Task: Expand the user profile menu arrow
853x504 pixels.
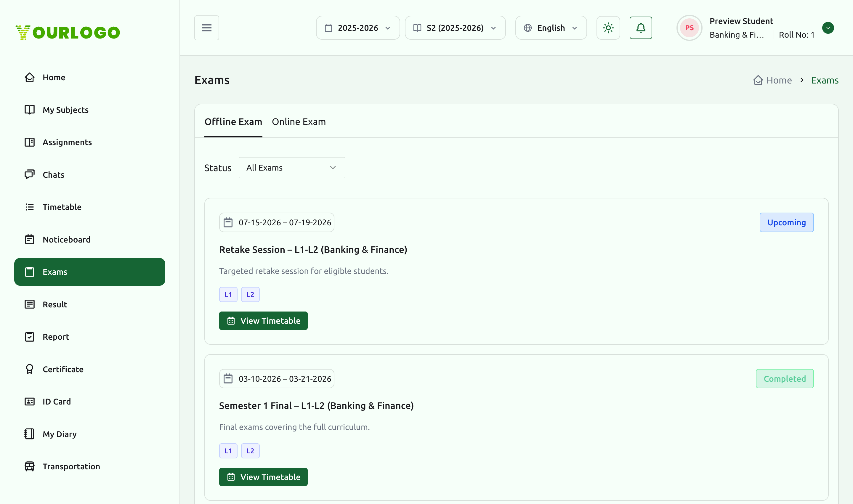Action: pyautogui.click(x=828, y=28)
